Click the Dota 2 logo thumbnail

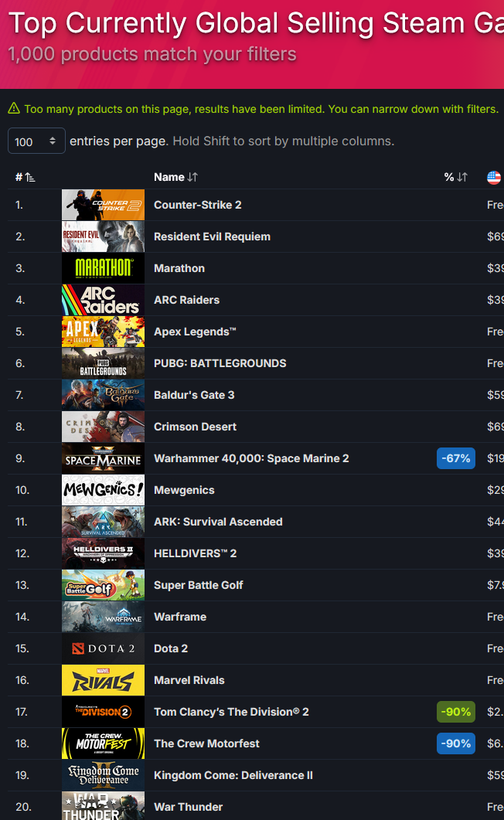103,648
